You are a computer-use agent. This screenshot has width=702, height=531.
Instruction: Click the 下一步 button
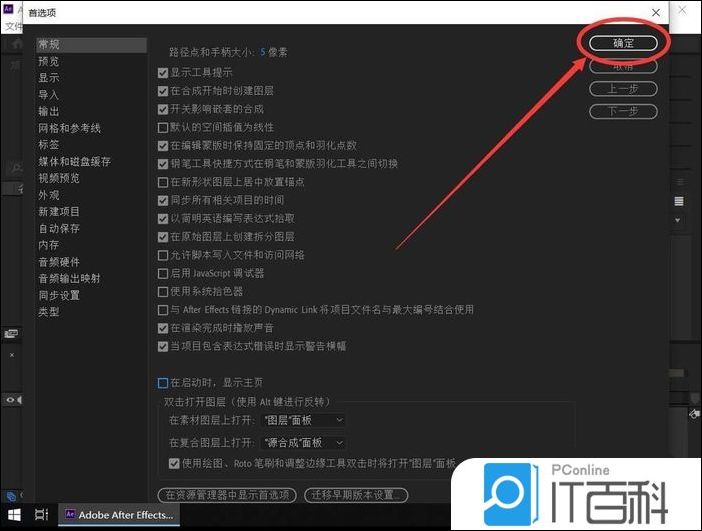(x=623, y=111)
